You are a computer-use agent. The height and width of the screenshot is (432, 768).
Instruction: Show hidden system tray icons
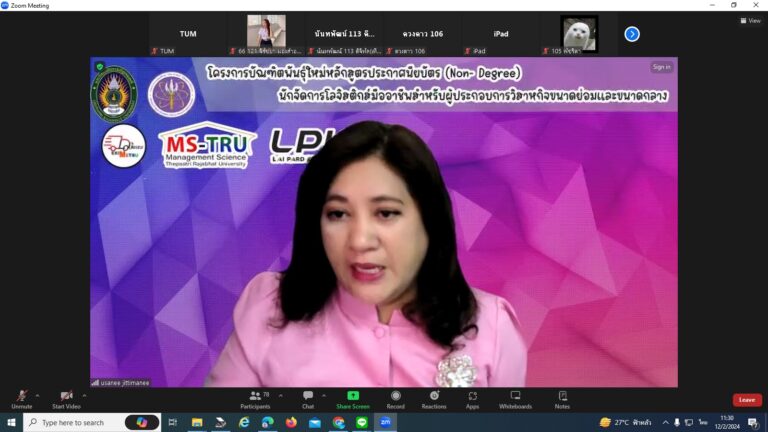pyautogui.click(x=665, y=422)
